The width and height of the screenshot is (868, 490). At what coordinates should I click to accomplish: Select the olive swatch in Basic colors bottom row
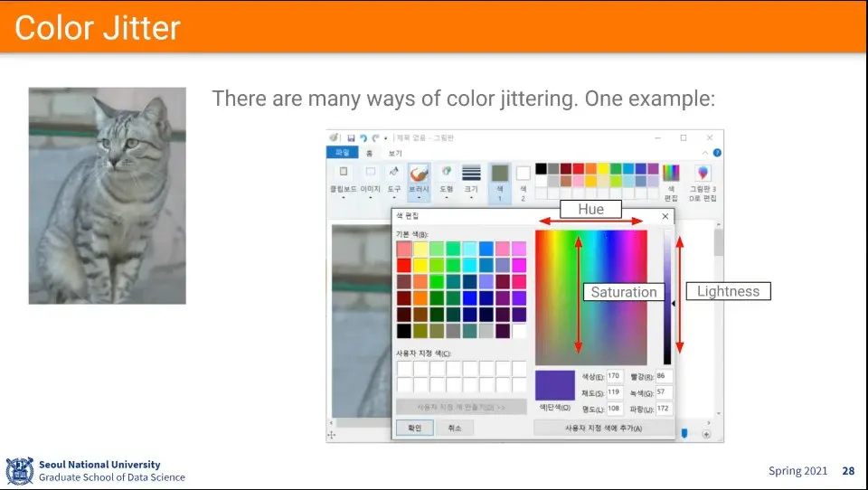click(x=420, y=331)
